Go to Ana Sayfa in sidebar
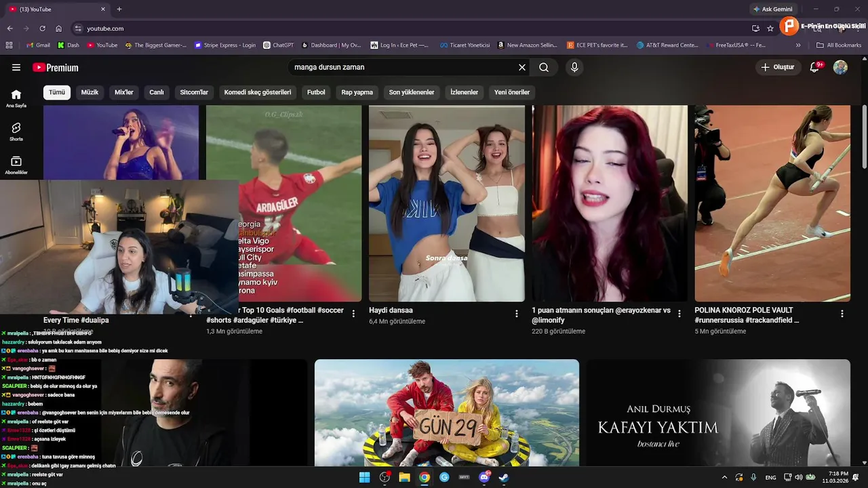 (x=16, y=98)
